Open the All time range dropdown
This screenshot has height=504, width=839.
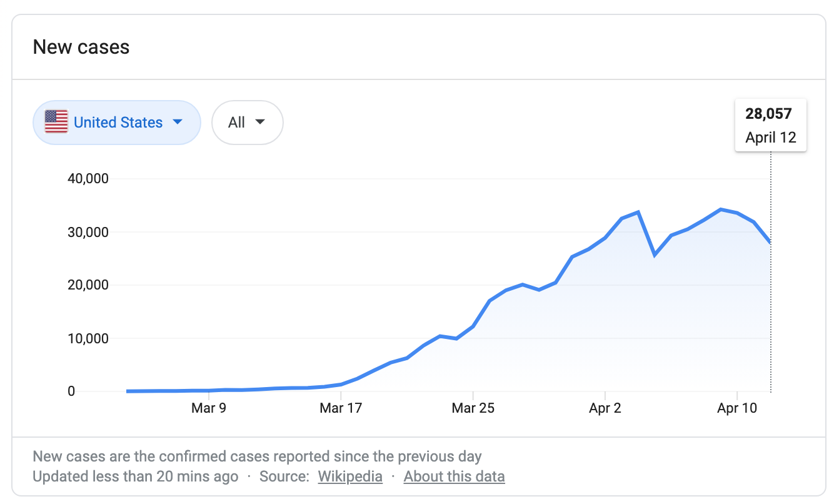click(x=247, y=123)
